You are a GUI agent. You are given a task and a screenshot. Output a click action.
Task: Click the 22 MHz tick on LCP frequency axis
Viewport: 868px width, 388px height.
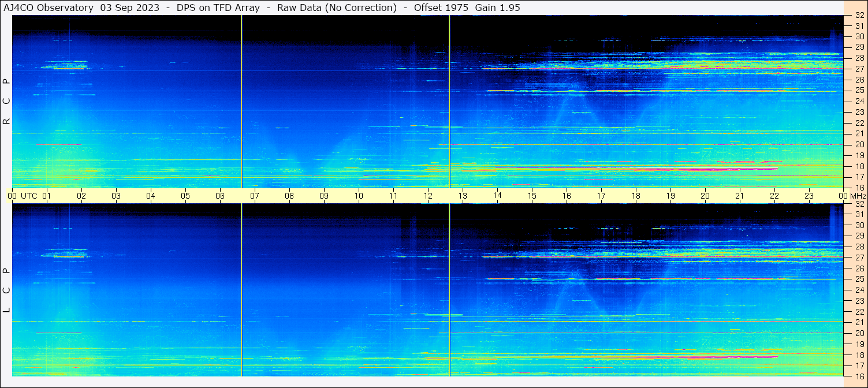click(x=859, y=312)
